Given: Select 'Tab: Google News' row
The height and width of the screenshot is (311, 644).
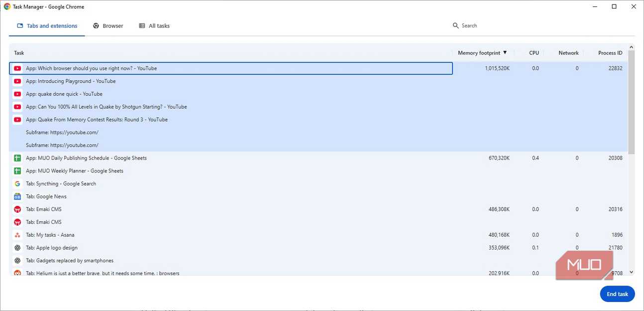Looking at the screenshot, I should pos(319,196).
